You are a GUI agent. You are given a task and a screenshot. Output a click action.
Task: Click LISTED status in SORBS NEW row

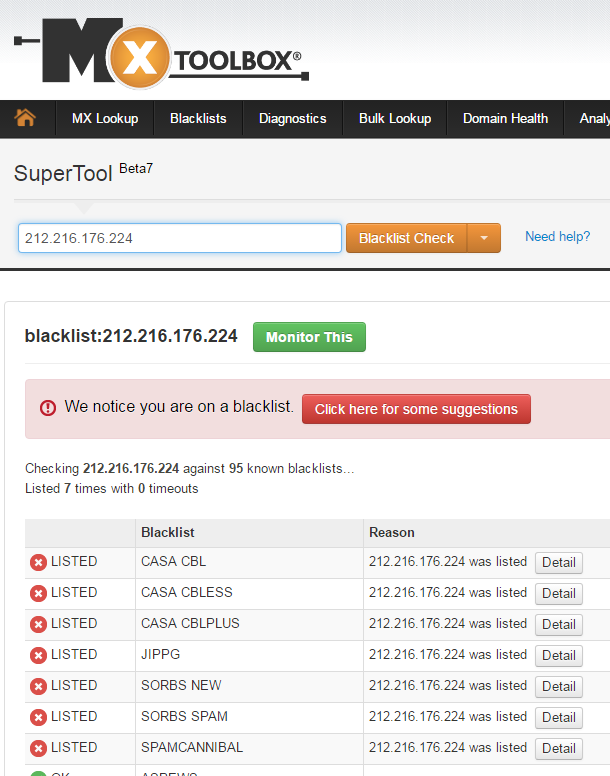(x=74, y=685)
